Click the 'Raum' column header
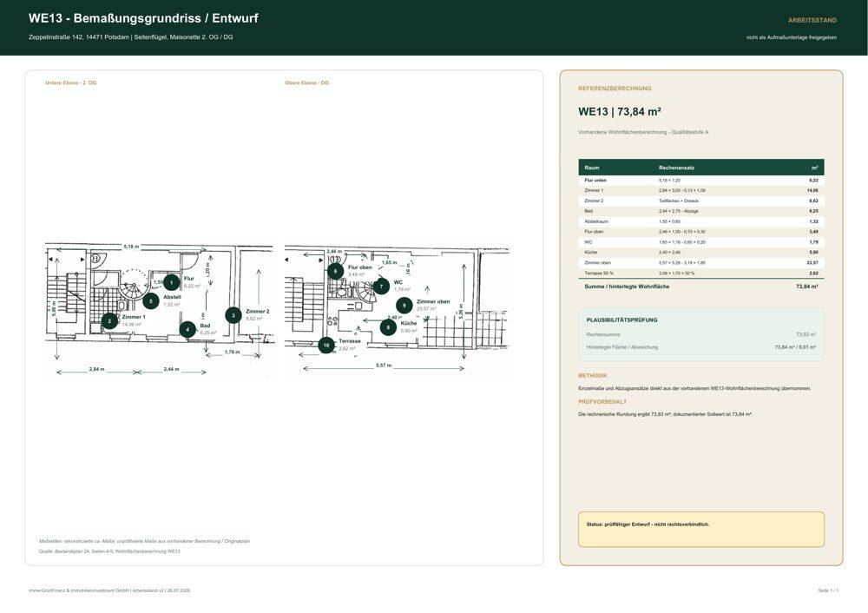The height and width of the screenshot is (613, 868). tap(592, 168)
